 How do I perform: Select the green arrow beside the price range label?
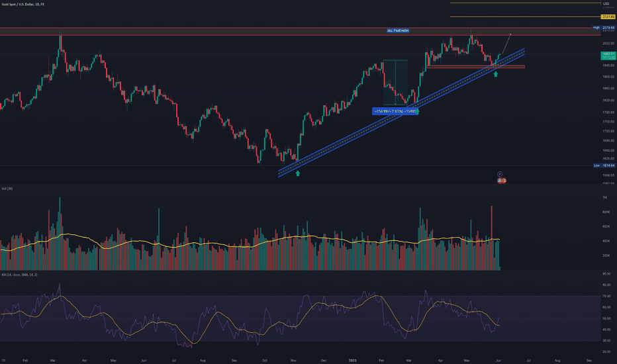[417, 111]
